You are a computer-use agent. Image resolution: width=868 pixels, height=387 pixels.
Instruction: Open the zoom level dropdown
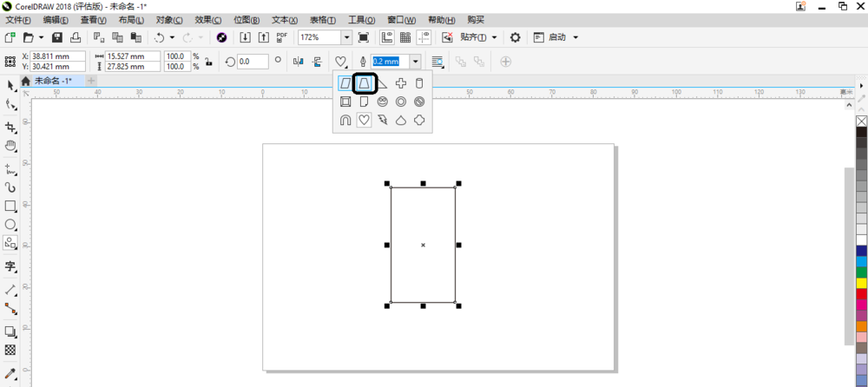tap(346, 37)
